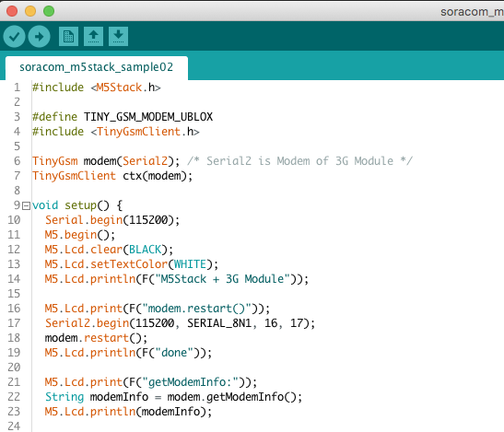
Task: Click the TinyGsmClient ctx(modem) line
Action: coord(112,176)
